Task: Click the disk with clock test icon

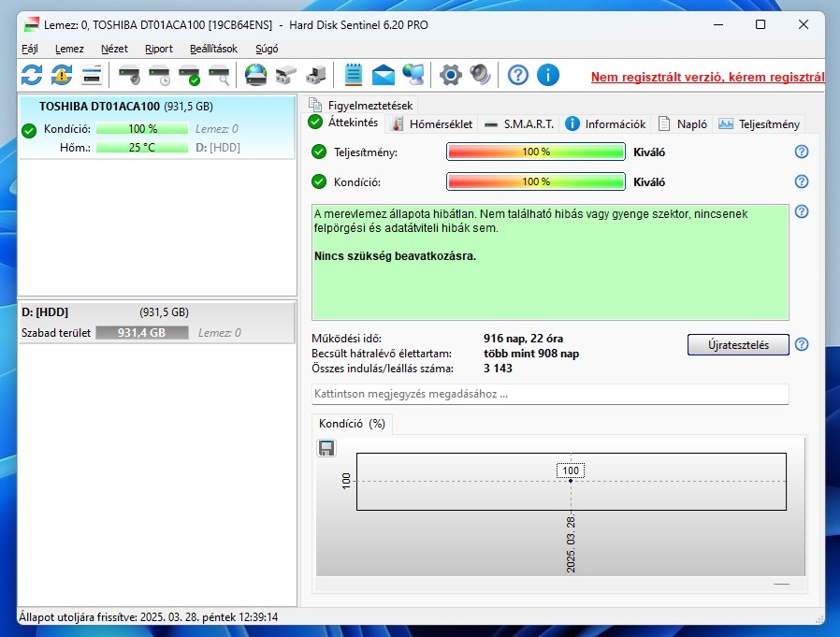Action: tap(159, 75)
